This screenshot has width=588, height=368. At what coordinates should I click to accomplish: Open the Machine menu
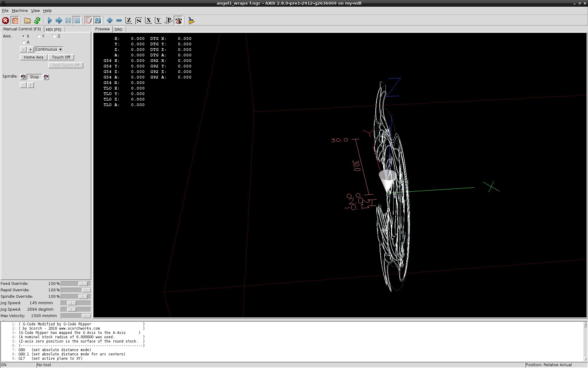(20, 11)
